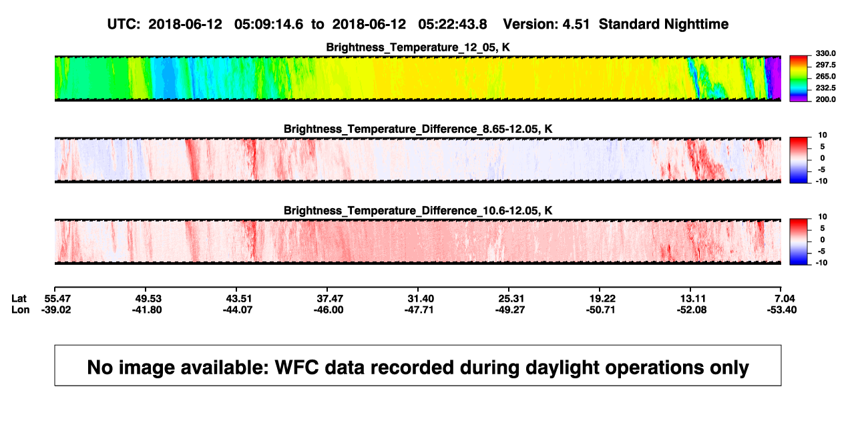Viewport: 868px width, 445px height.
Task: Click the 'Lat' axis label
Action: 20,298
